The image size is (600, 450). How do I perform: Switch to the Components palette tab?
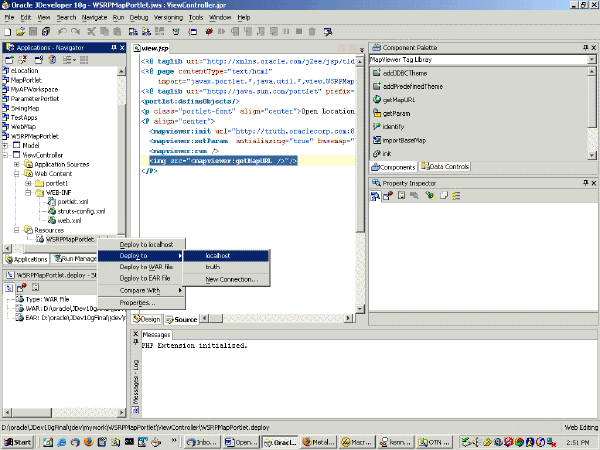coord(393,167)
